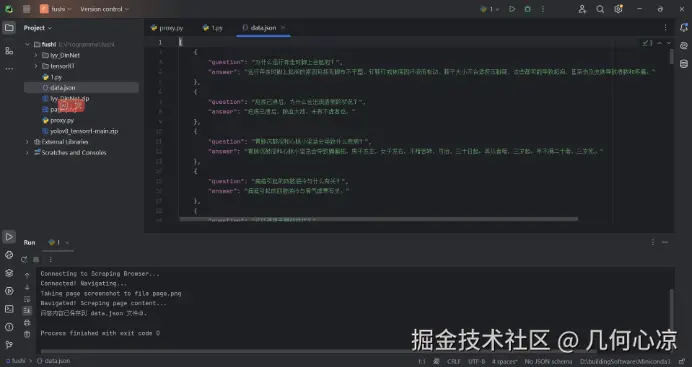Open the Git tool window icon
Viewport: 692px width, 367px height.
[9, 345]
